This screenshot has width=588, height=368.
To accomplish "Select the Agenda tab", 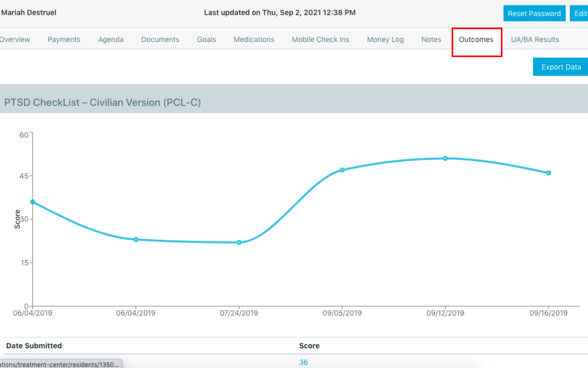I will [x=111, y=39].
